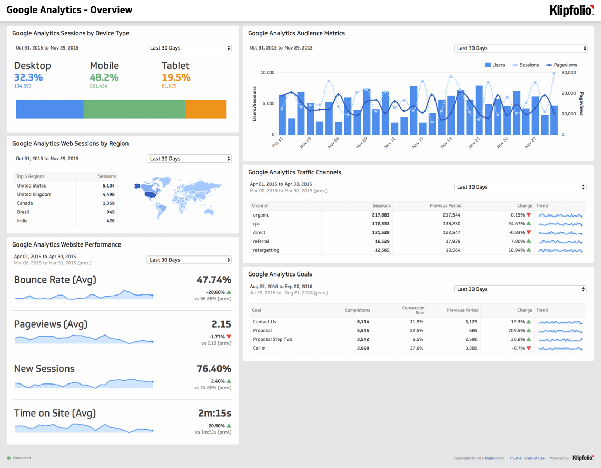
Task: Click the cpc row trend sparkline
Action: click(560, 224)
